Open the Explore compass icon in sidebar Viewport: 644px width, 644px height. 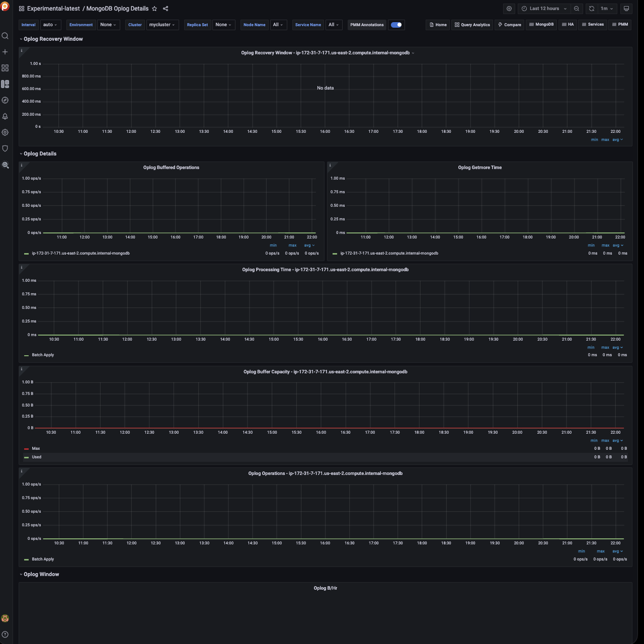coord(5,100)
